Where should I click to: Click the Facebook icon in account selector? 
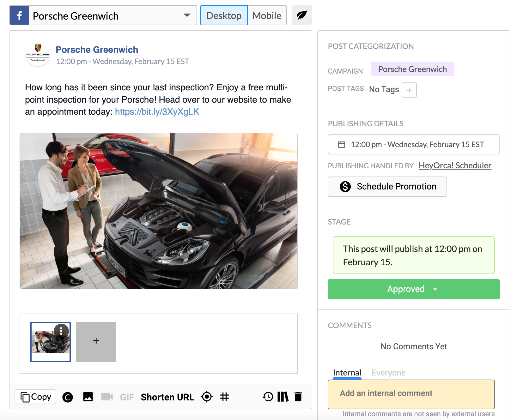(19, 15)
